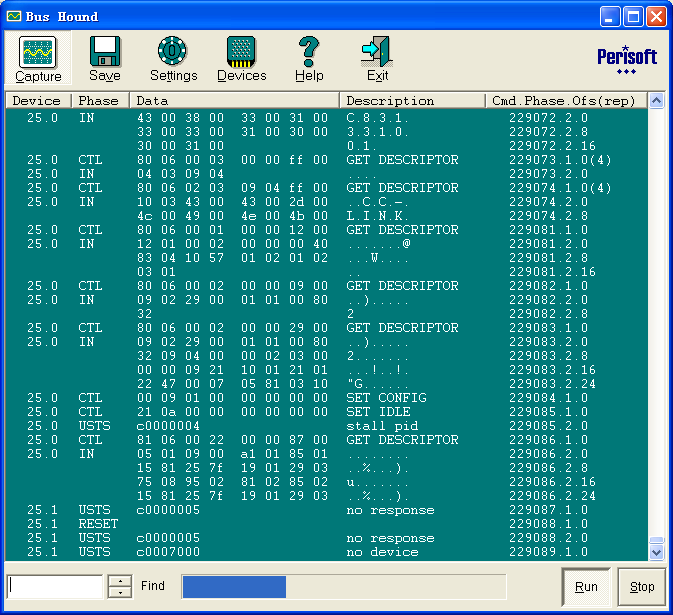Click the Bus Hound title bar icon
This screenshot has height=615, width=673.
point(14,16)
